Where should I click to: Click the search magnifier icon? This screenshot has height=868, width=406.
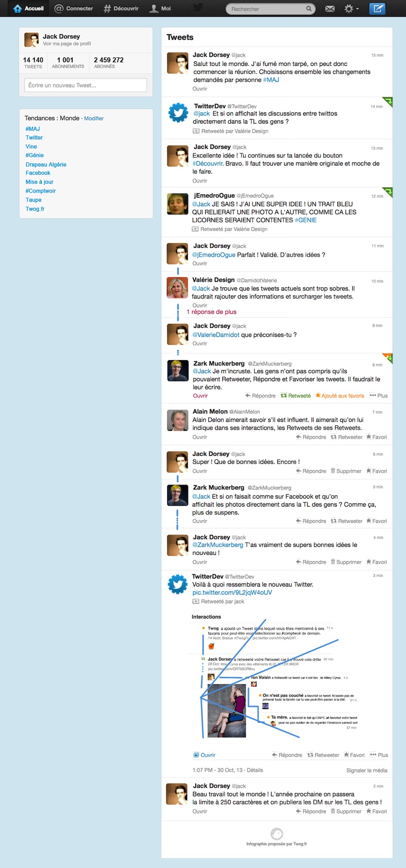pyautogui.click(x=309, y=9)
